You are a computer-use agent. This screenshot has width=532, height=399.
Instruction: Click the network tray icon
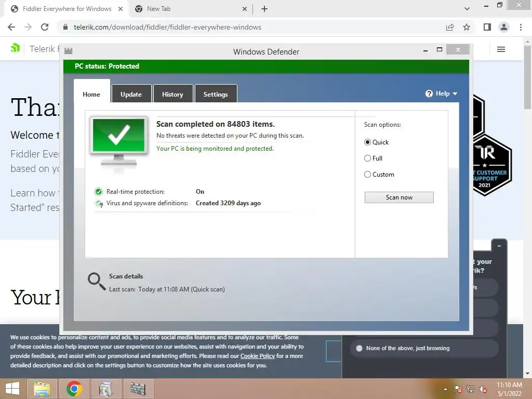tap(471, 389)
